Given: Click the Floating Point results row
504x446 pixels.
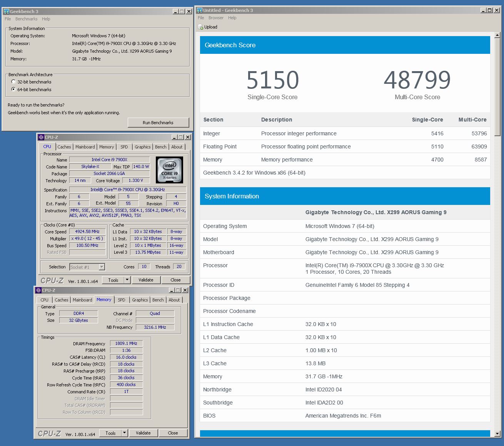Looking at the screenshot, I should pos(345,146).
